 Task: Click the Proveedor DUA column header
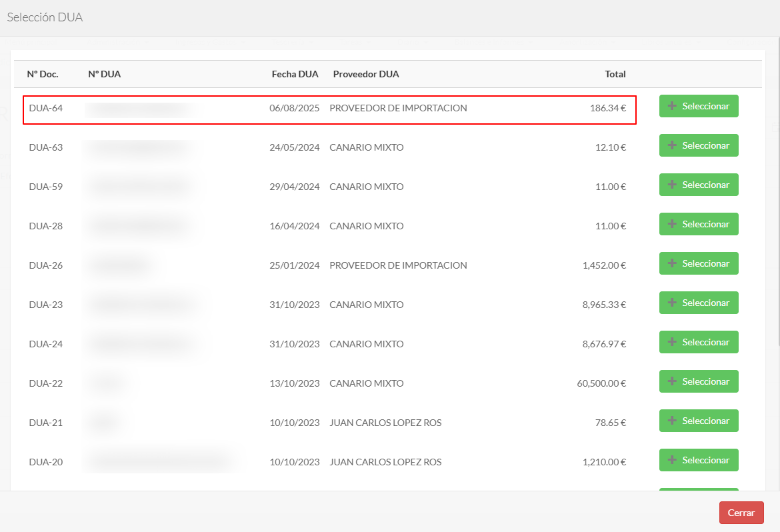pos(366,74)
